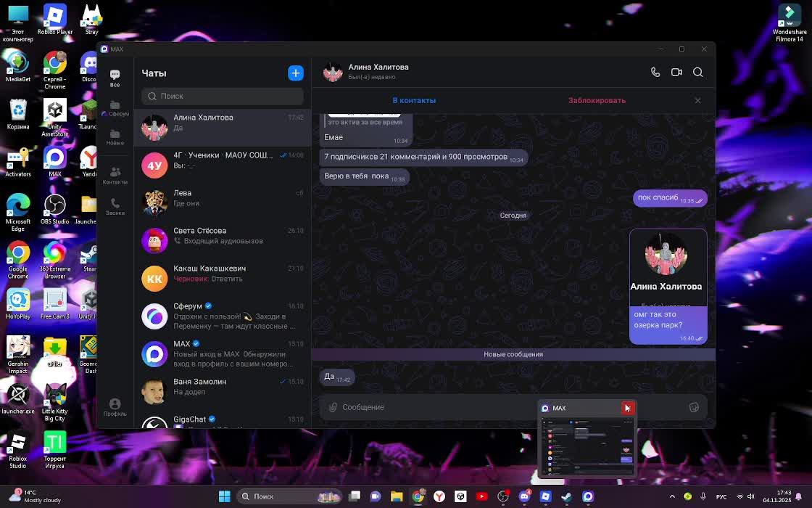Open the Все chats section in sidebar
Screen dimensions: 812x508
[115, 78]
